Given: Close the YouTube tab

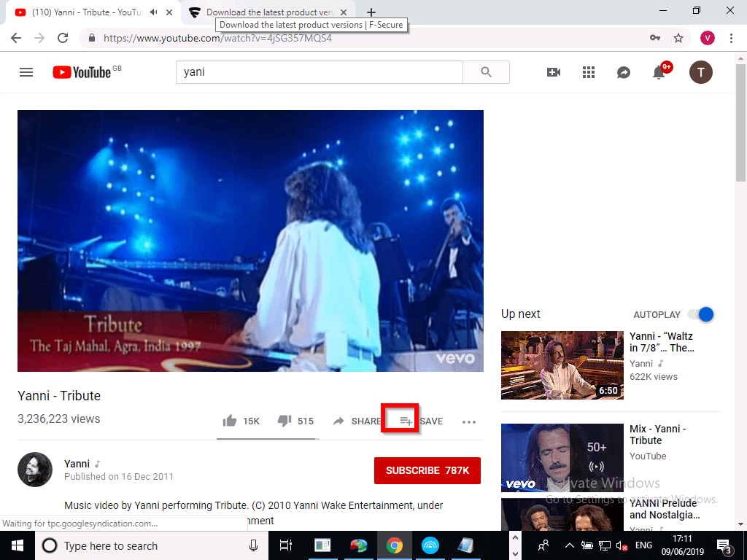Looking at the screenshot, I should click(x=169, y=12).
